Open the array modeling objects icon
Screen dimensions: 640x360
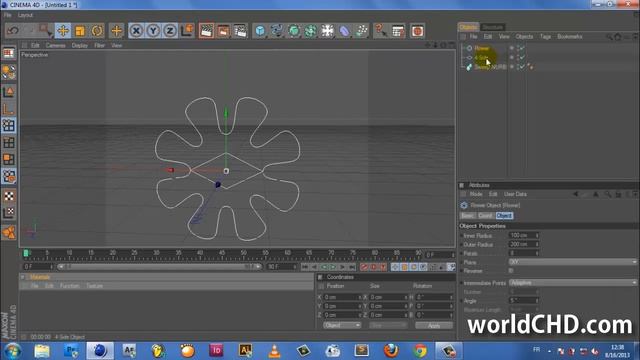(x=311, y=31)
